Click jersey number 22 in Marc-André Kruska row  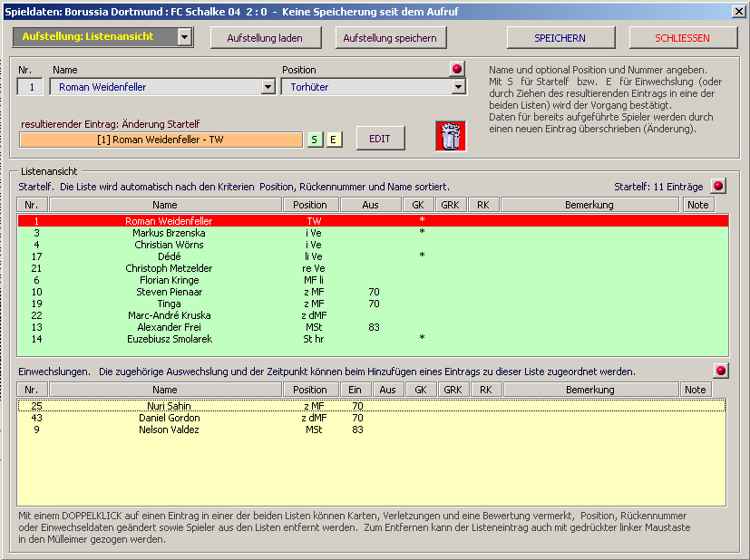37,315
